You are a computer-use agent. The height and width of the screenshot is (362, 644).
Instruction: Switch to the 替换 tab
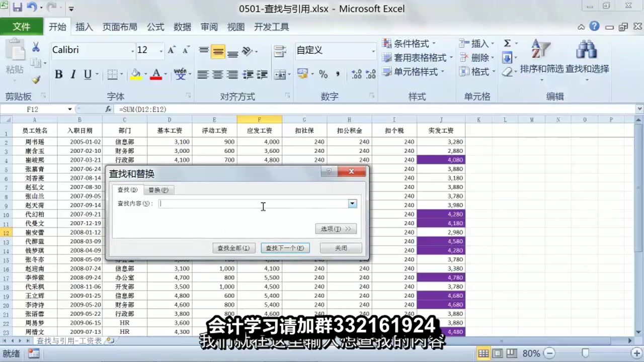coord(158,190)
